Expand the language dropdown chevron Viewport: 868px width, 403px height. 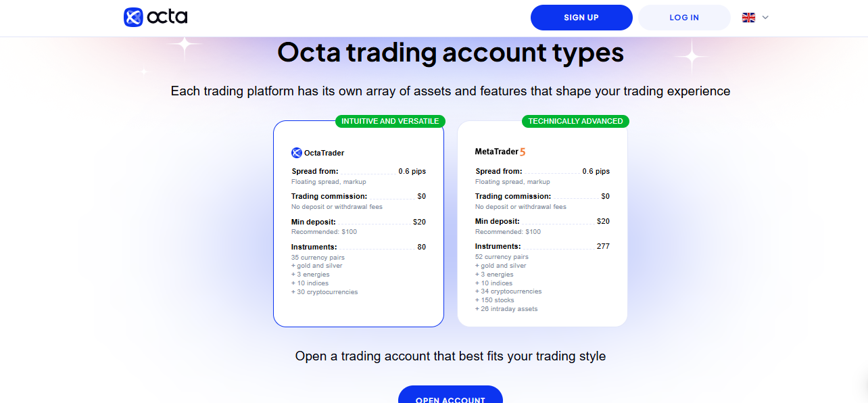(765, 18)
